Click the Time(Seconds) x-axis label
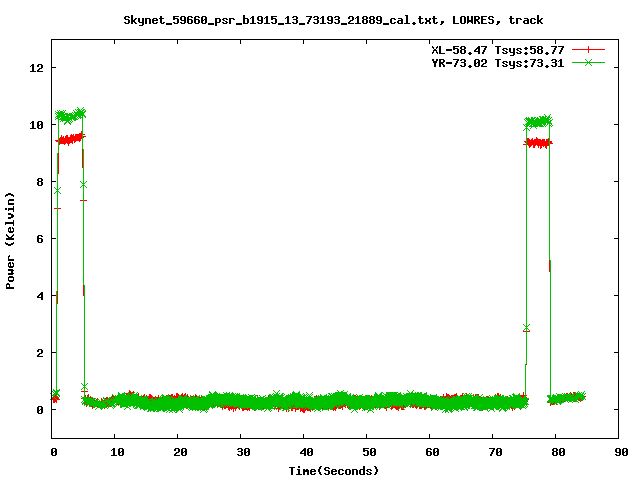This screenshot has width=640, height=480. 333,471
